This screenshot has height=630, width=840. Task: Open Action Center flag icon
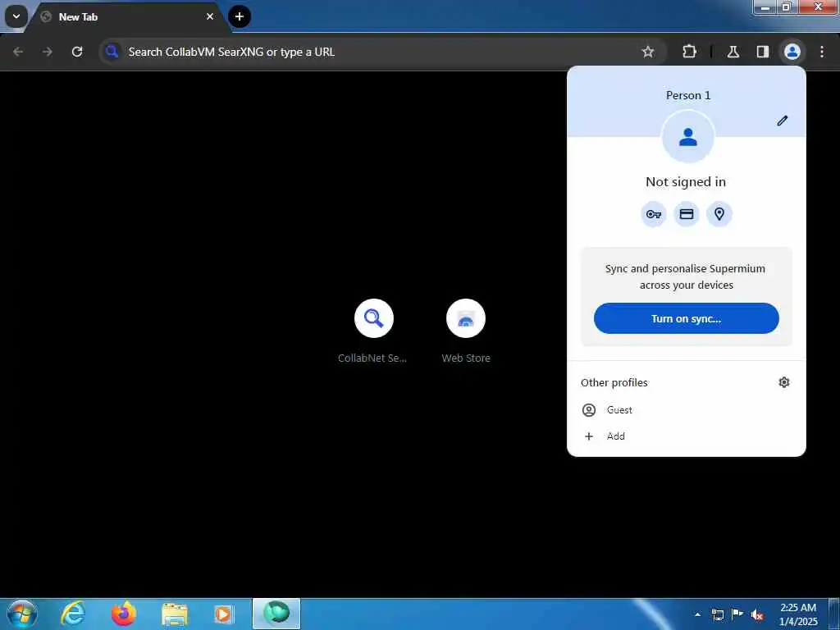pos(737,614)
